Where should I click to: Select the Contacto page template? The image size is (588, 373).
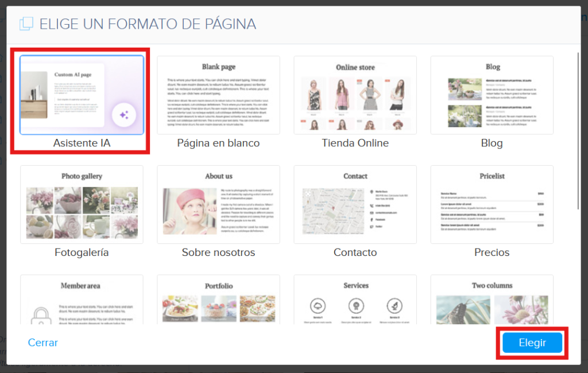[355, 204]
